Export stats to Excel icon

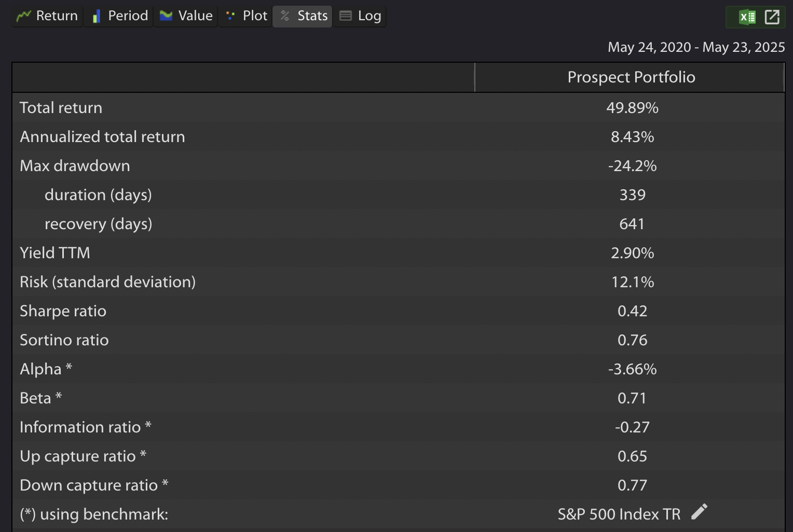(x=747, y=17)
